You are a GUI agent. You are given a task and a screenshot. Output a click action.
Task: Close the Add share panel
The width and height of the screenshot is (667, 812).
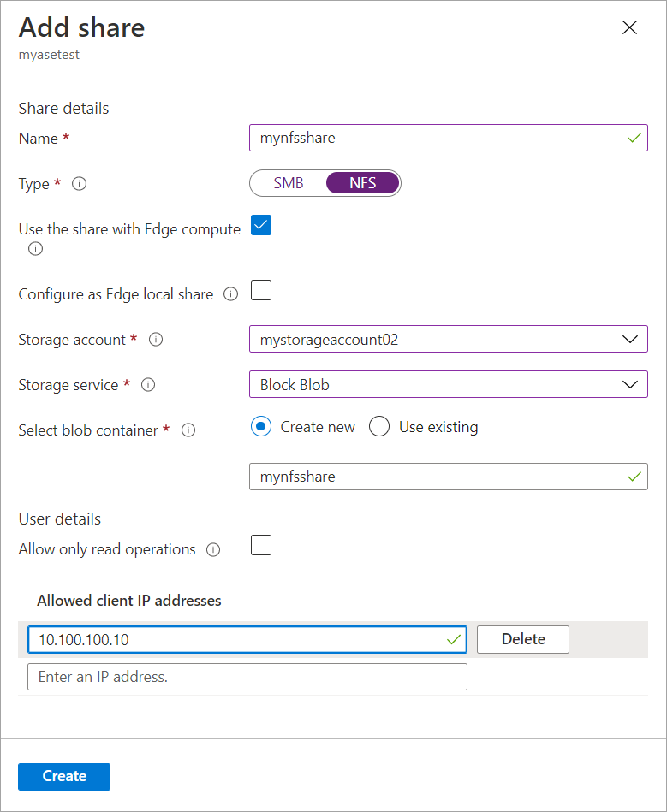tap(629, 27)
